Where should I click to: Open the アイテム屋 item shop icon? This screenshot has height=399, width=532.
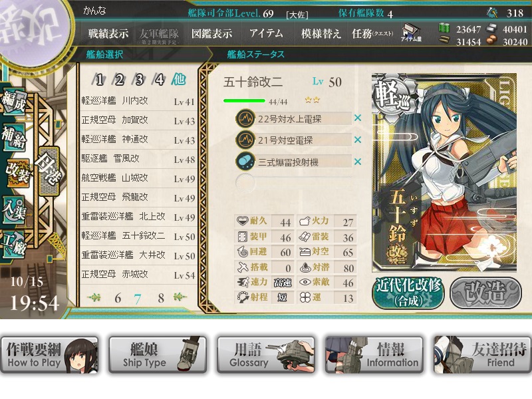click(411, 33)
